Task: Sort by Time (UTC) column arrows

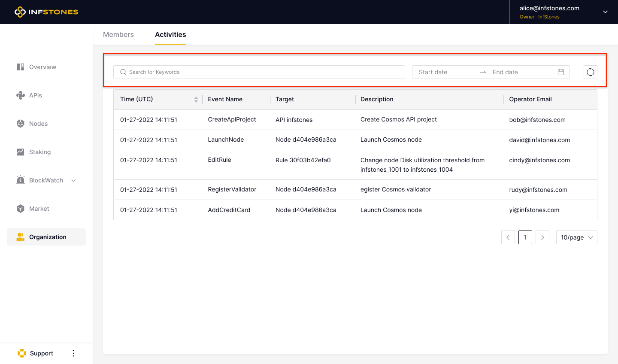Action: pyautogui.click(x=196, y=100)
